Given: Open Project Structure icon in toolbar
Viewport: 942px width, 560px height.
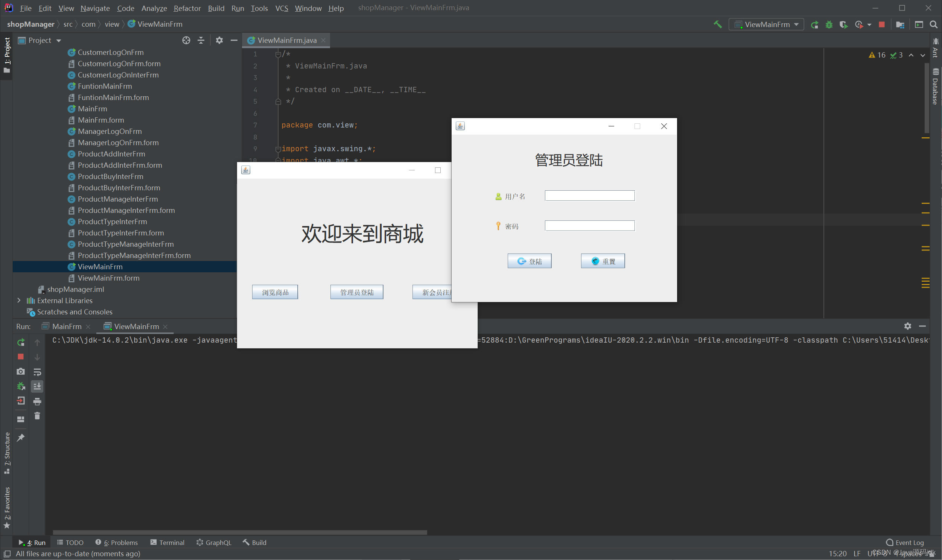Looking at the screenshot, I should 900,24.
